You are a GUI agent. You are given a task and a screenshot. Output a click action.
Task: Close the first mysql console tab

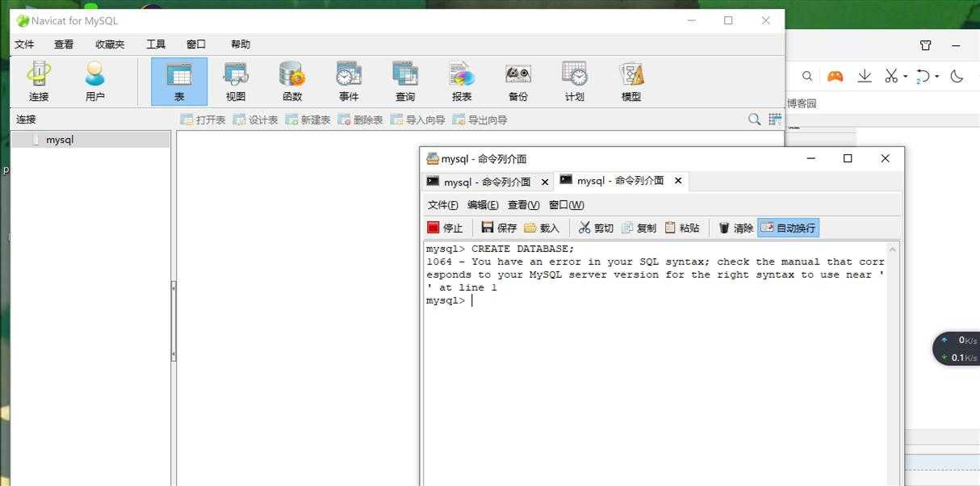(545, 182)
